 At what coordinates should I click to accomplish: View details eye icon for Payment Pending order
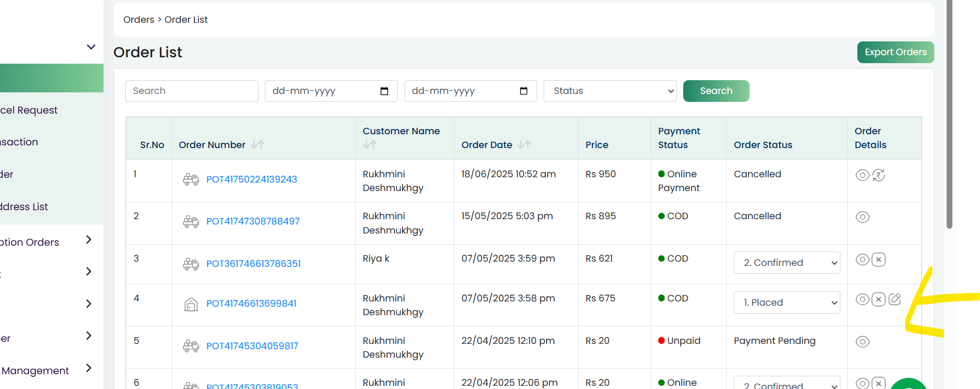pyautogui.click(x=862, y=342)
